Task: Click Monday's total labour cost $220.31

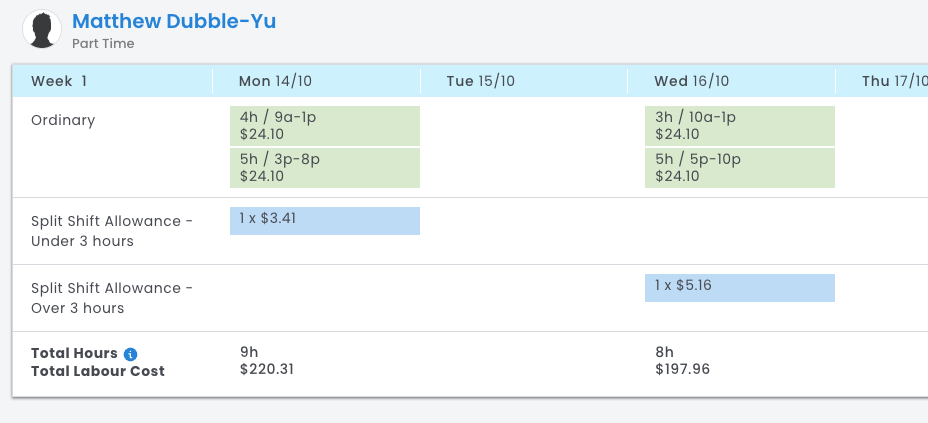Action: [x=268, y=371]
